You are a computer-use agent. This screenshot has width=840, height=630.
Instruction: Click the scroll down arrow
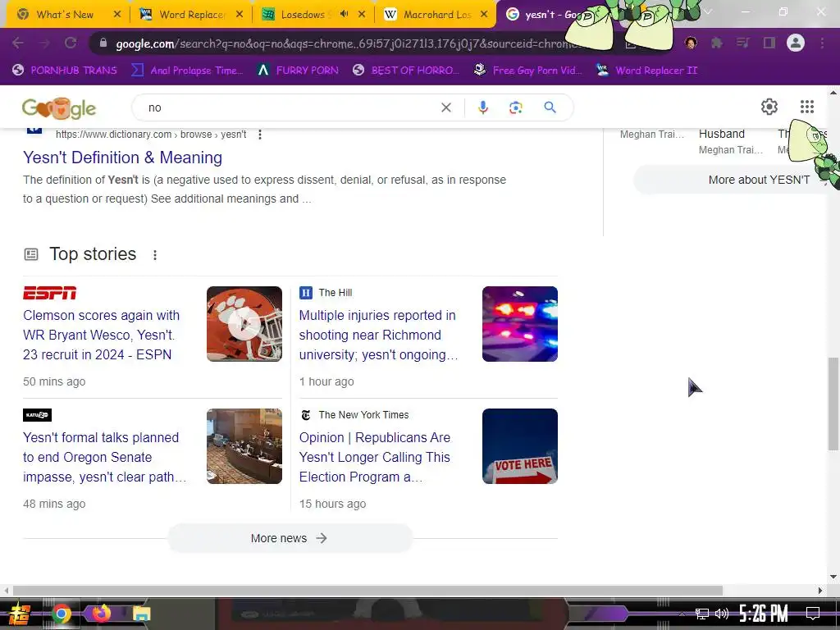833,577
